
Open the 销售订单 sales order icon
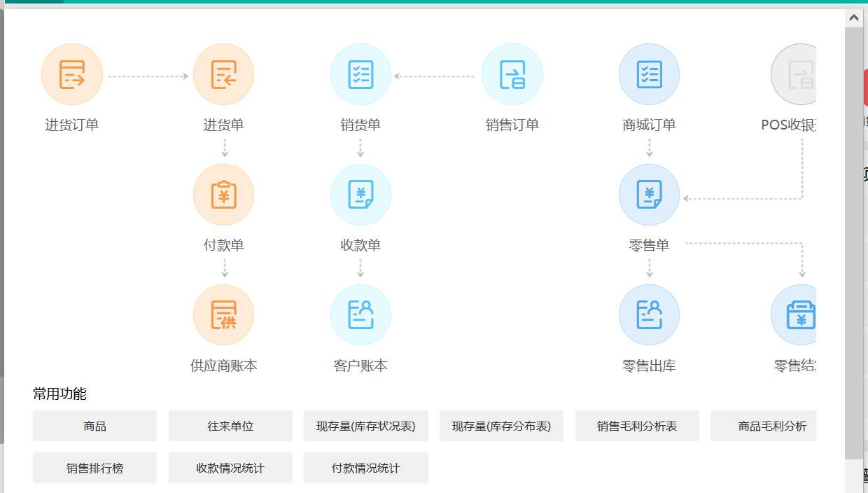coord(512,74)
